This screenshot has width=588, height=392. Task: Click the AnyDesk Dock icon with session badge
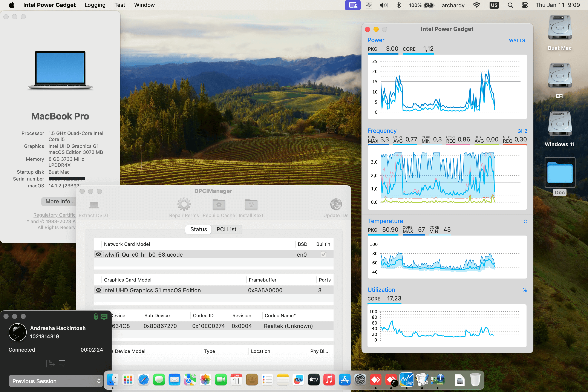point(391,380)
